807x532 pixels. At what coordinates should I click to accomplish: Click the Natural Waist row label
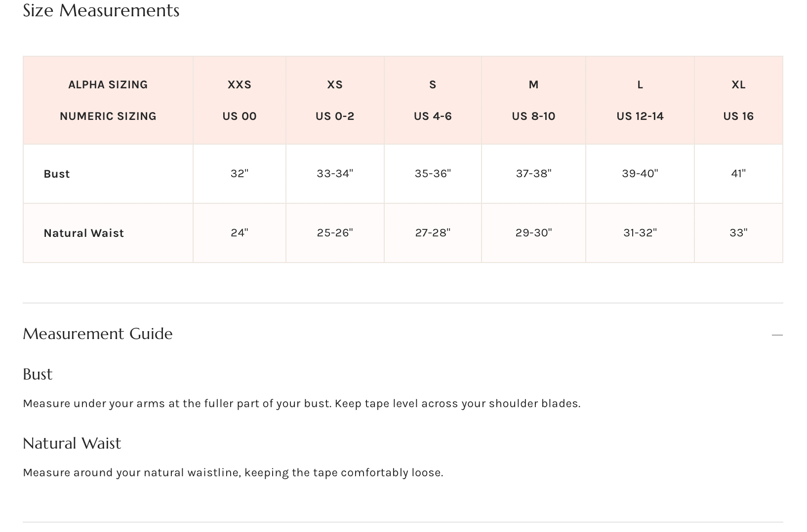(x=83, y=233)
